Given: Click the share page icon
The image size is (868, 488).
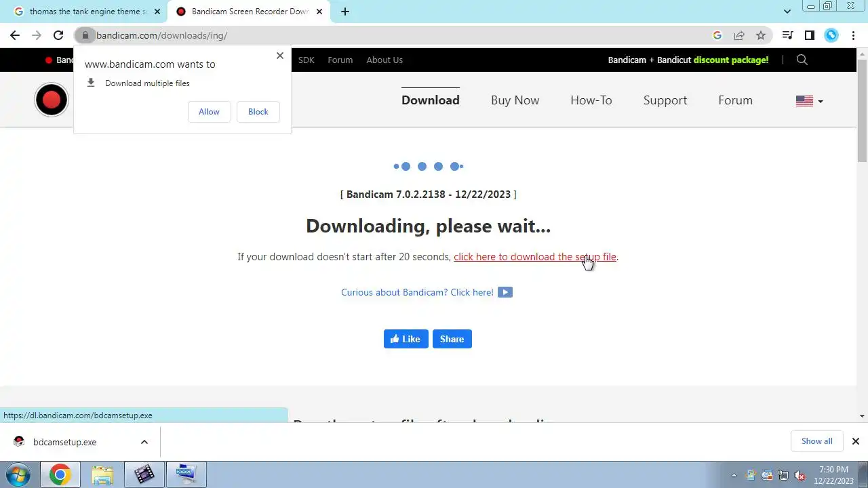Looking at the screenshot, I should click(x=739, y=35).
